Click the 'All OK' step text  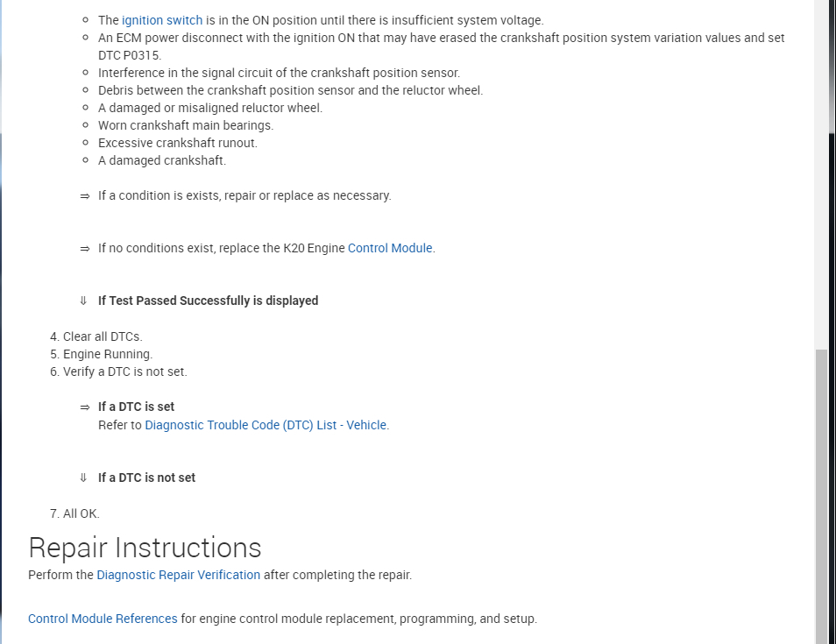tap(81, 513)
